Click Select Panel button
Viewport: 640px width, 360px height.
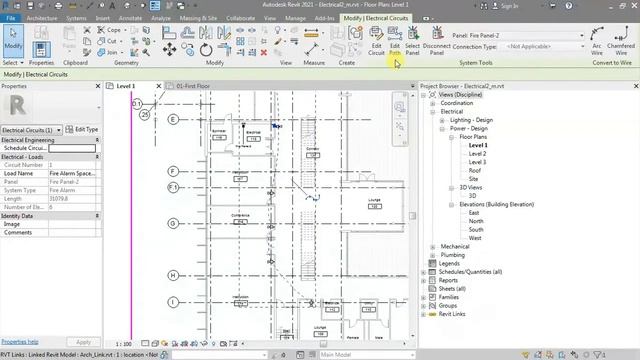(x=412, y=41)
